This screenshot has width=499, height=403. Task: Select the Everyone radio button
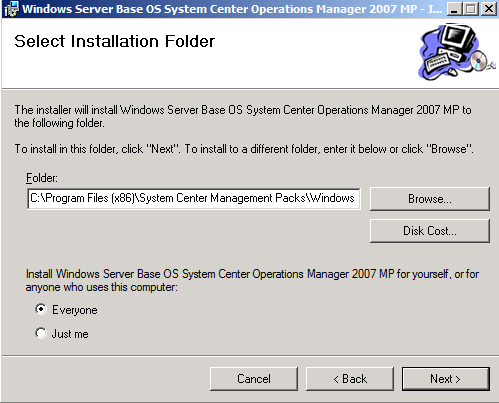click(x=41, y=309)
